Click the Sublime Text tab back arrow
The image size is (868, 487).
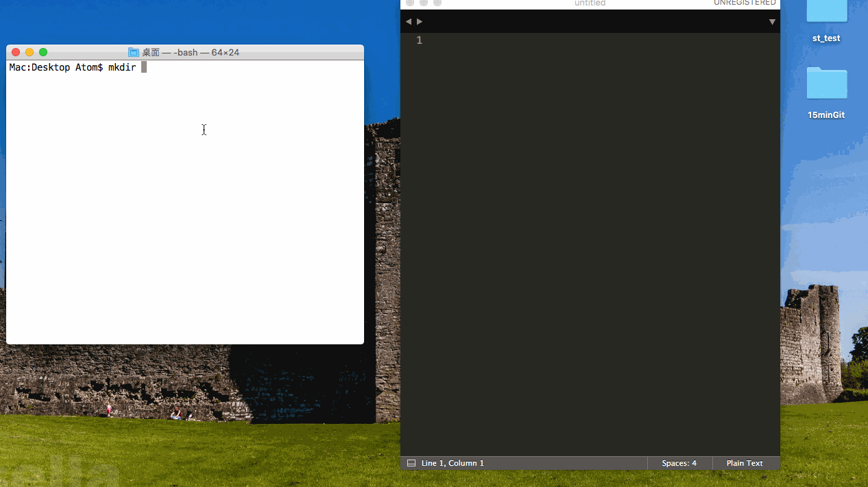point(409,21)
